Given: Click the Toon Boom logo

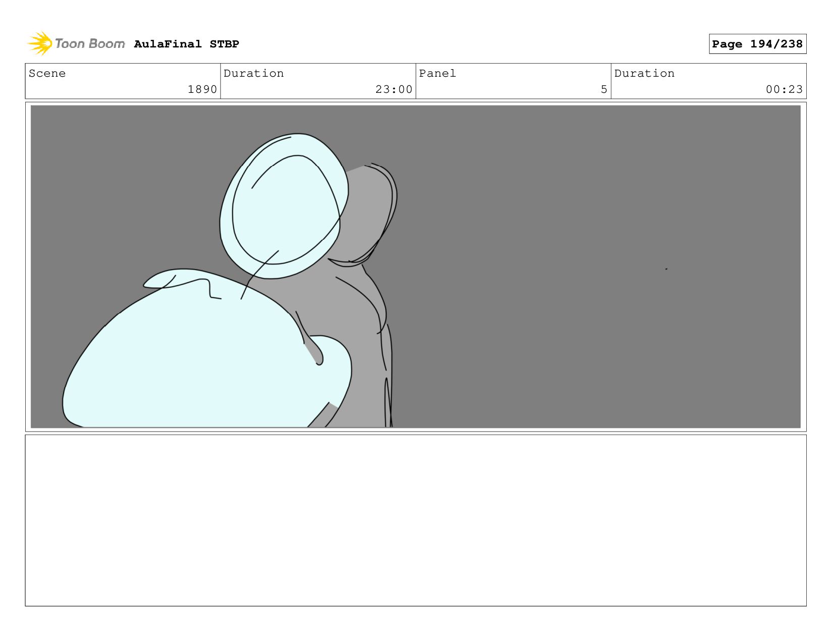Looking at the screenshot, I should 76,43.
